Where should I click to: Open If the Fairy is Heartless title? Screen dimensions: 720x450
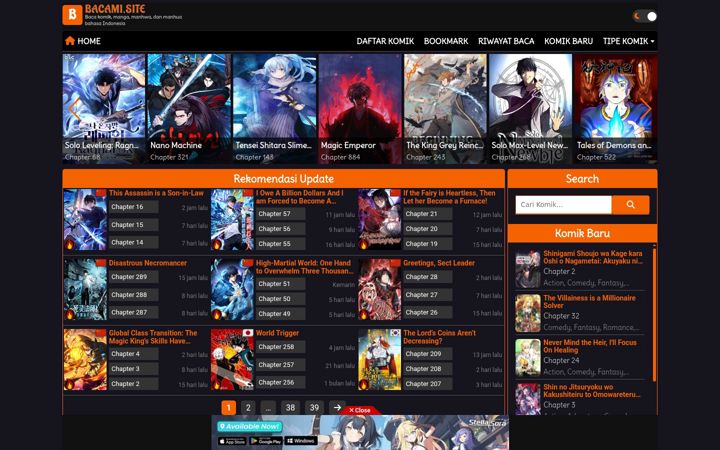(x=449, y=197)
